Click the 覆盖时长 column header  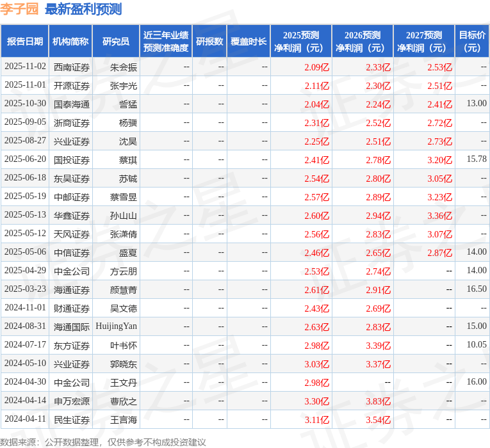(x=249, y=41)
